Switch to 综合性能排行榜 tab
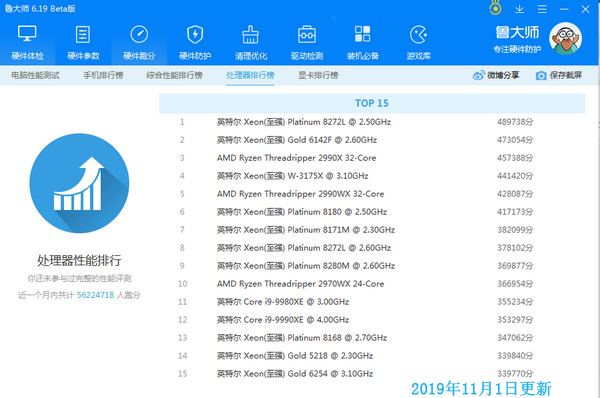The image size is (600, 398). click(174, 75)
